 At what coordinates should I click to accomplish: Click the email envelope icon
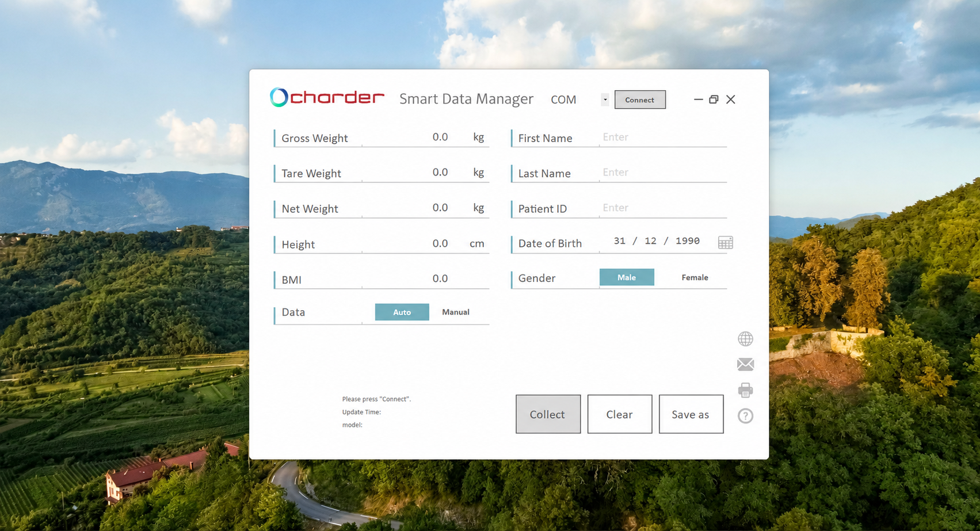pyautogui.click(x=745, y=364)
